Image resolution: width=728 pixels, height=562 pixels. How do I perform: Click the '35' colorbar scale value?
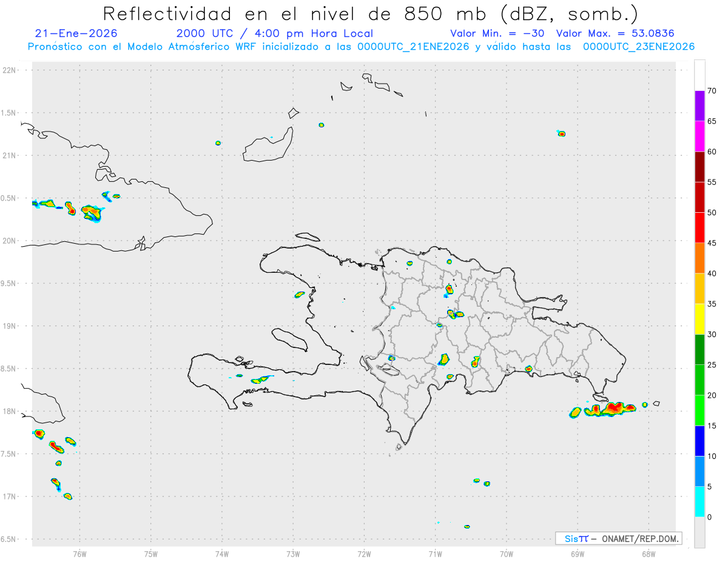712,304
